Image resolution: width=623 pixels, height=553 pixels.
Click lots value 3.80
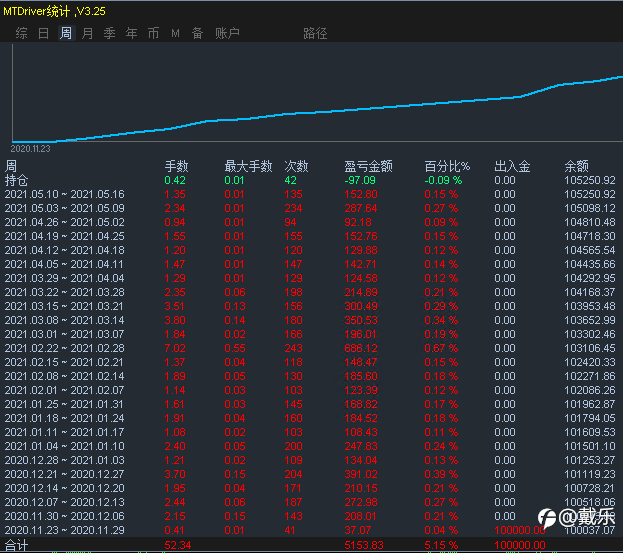point(175,320)
